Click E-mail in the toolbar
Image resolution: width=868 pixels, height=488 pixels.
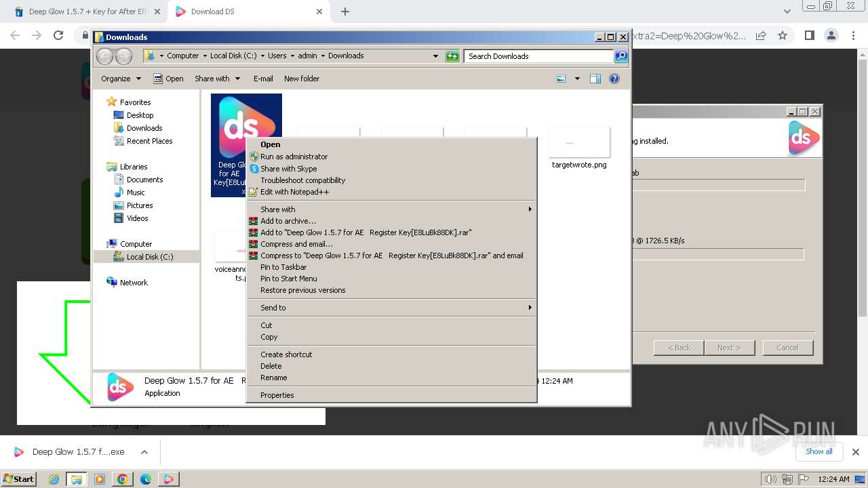point(263,79)
